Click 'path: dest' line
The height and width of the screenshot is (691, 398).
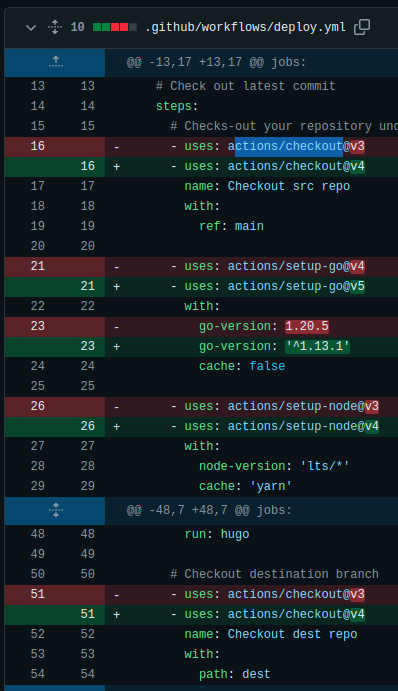[234, 674]
